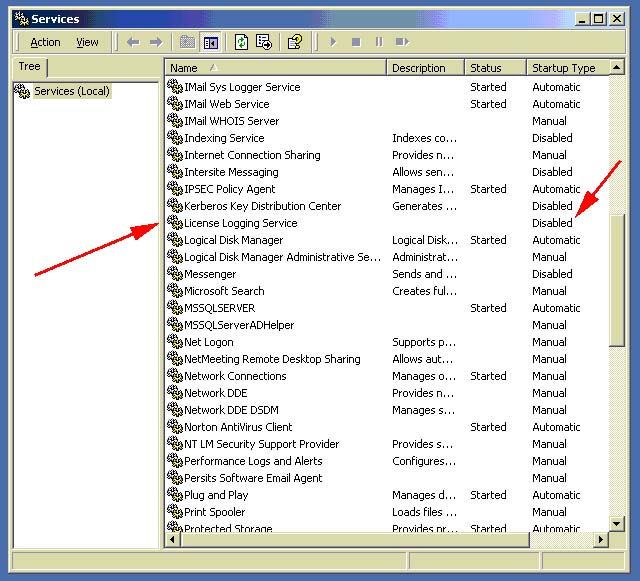Click 'Sends and ...' description of Messenger
Screen dimensions: 640x581
(424, 274)
